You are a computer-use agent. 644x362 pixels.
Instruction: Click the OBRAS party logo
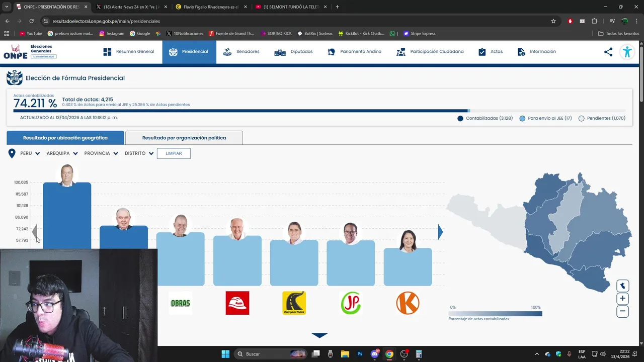180,303
